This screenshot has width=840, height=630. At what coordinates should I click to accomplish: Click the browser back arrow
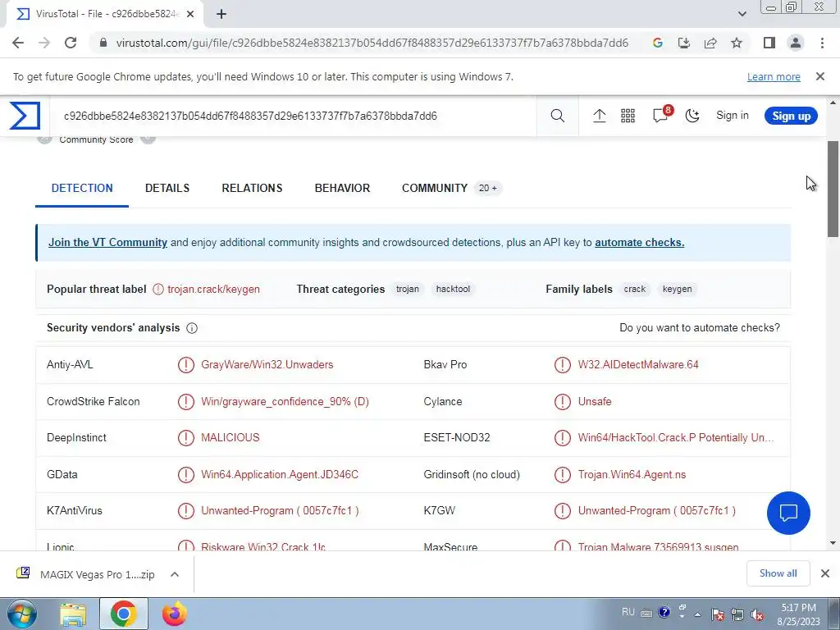click(x=18, y=43)
